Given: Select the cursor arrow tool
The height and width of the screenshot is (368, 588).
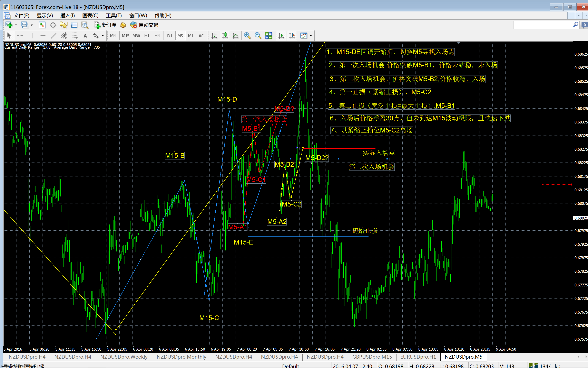Looking at the screenshot, I should point(9,36).
